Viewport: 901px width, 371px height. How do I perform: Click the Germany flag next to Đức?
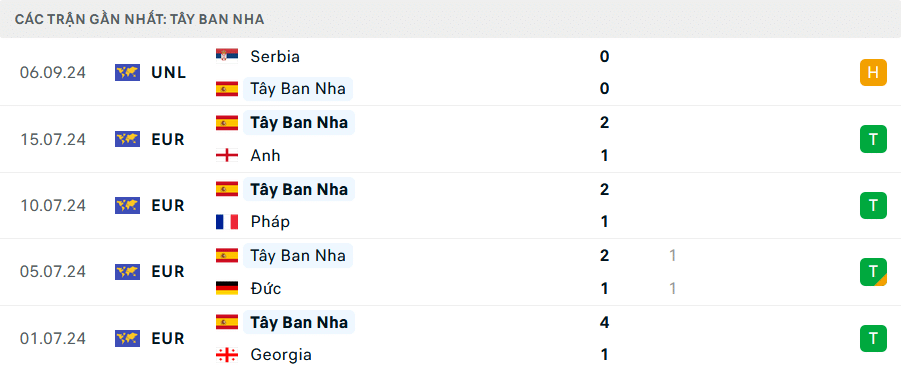pyautogui.click(x=227, y=288)
